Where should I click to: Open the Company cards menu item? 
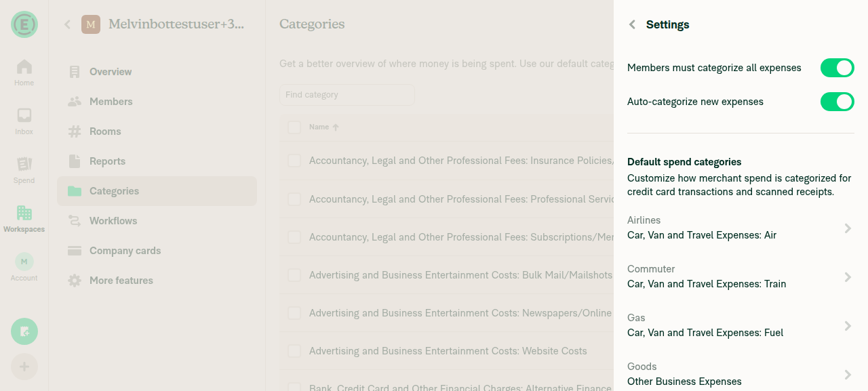pyautogui.click(x=157, y=251)
